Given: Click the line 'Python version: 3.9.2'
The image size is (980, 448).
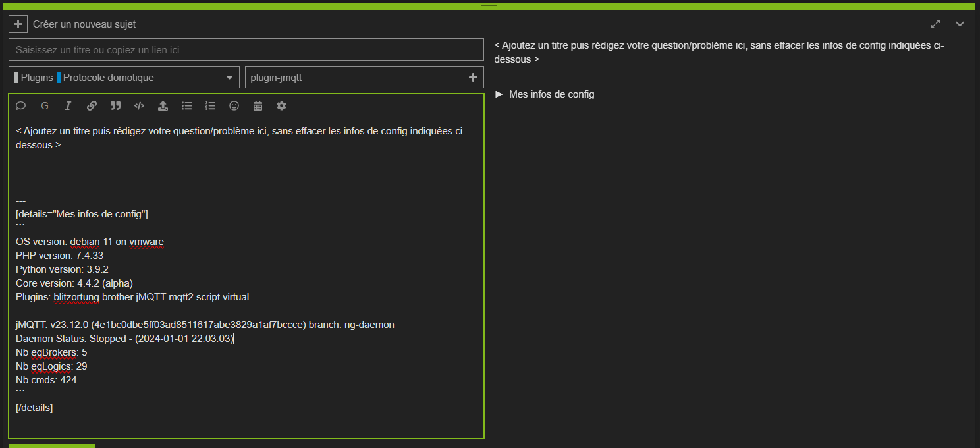Looking at the screenshot, I should pos(62,269).
